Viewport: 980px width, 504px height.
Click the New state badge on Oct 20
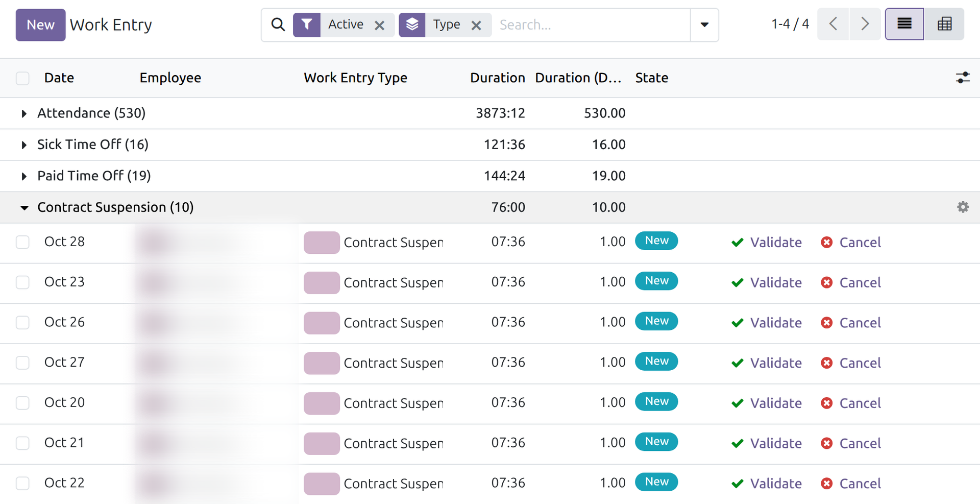click(656, 401)
